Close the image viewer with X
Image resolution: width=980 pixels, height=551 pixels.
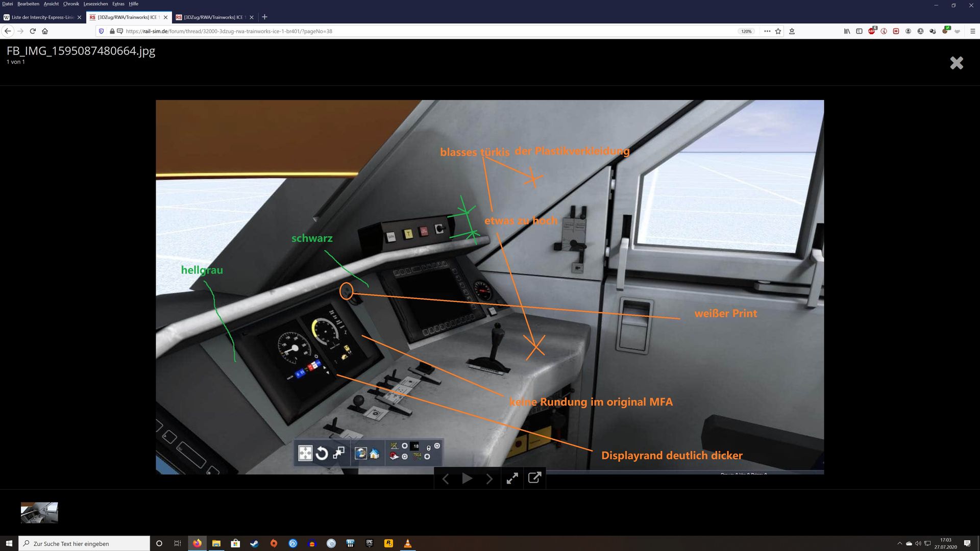click(957, 63)
